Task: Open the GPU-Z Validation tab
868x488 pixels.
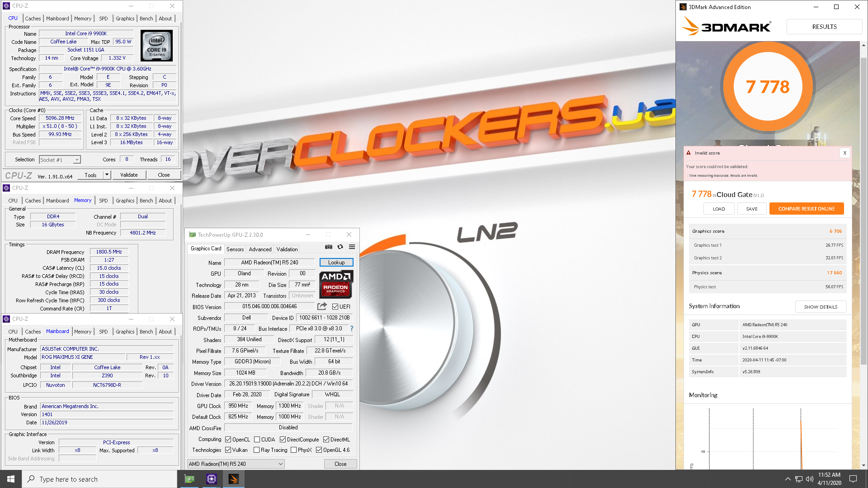Action: (x=287, y=249)
